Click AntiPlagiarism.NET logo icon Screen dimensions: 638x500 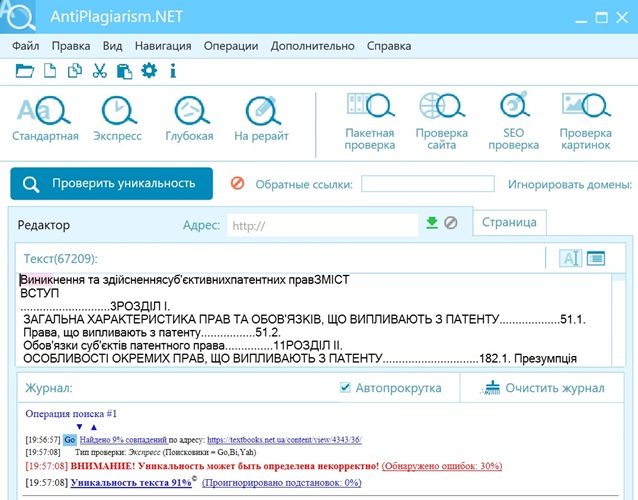[19, 17]
